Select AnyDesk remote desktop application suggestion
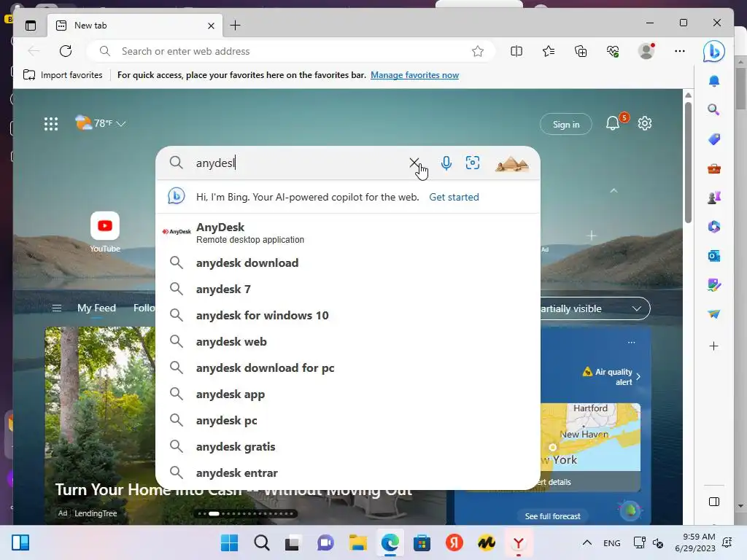 pyautogui.click(x=348, y=233)
